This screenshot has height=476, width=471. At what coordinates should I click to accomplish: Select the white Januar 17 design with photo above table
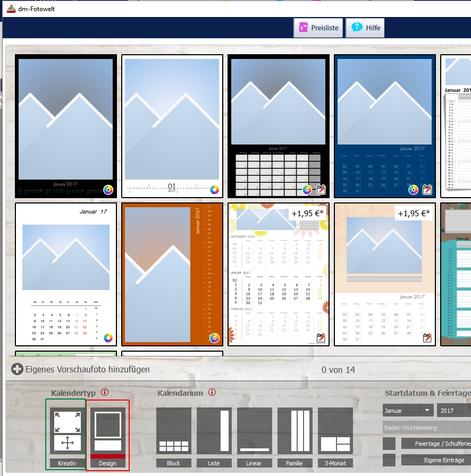pyautogui.click(x=66, y=275)
